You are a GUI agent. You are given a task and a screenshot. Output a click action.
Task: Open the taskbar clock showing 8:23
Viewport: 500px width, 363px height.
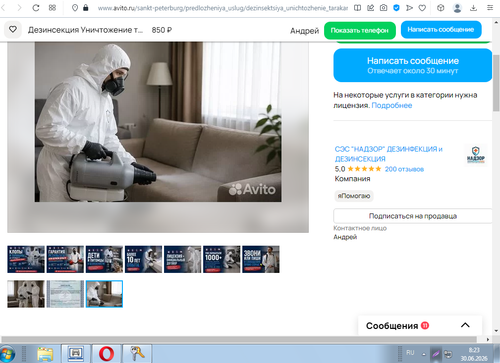474,354
